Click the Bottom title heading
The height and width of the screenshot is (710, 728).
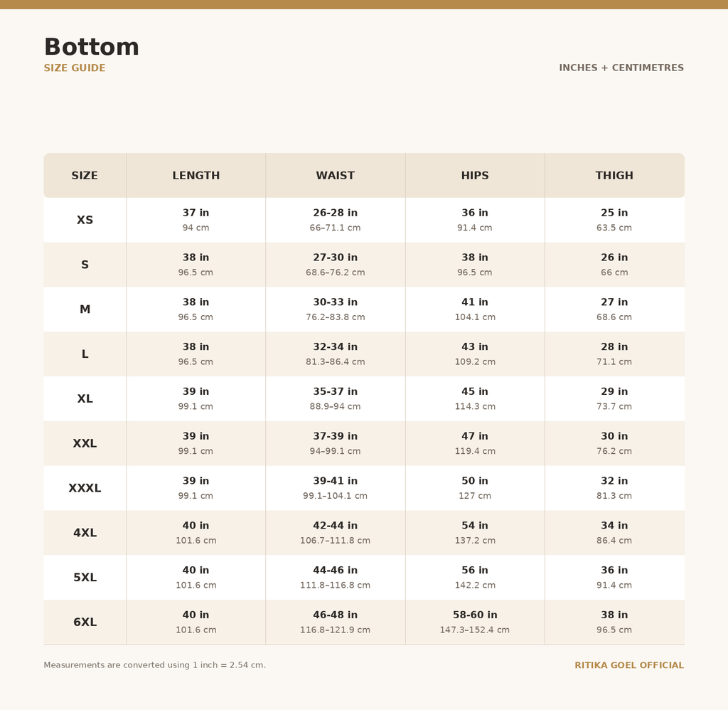pyautogui.click(x=92, y=47)
